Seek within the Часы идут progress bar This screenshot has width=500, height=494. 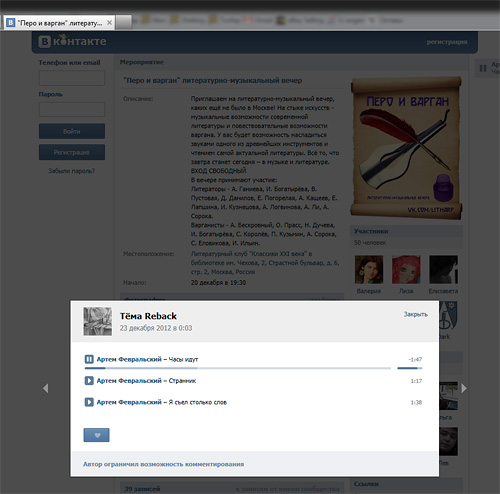point(238,368)
